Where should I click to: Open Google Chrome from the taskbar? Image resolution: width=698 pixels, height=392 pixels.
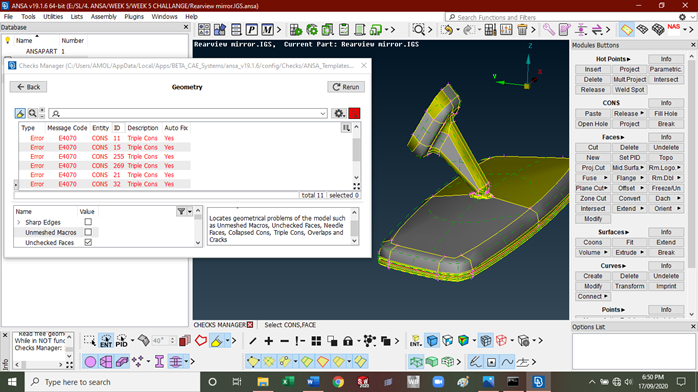coord(338,382)
